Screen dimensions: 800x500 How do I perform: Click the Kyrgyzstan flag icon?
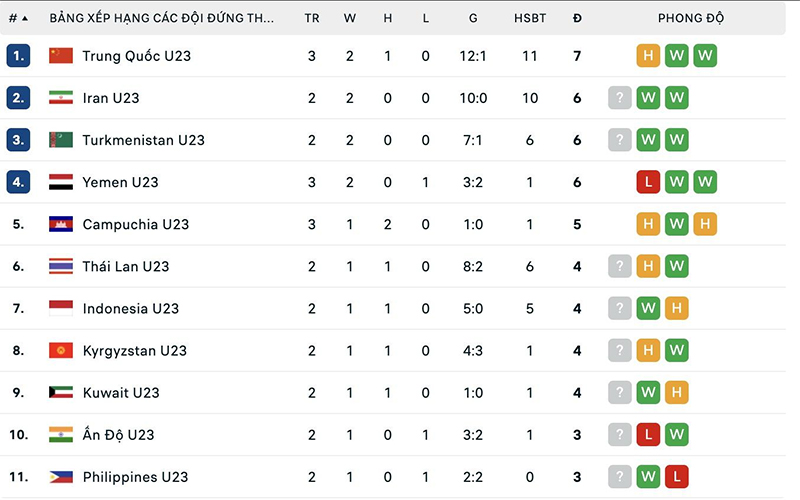point(61,351)
